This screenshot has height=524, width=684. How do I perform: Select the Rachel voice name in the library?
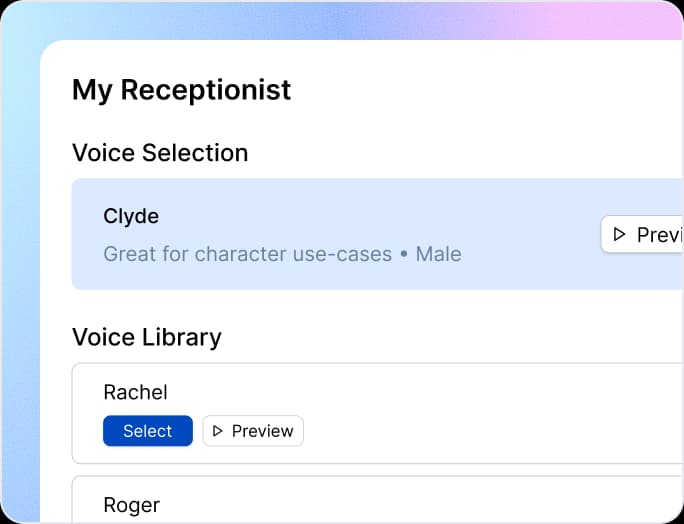(x=135, y=392)
